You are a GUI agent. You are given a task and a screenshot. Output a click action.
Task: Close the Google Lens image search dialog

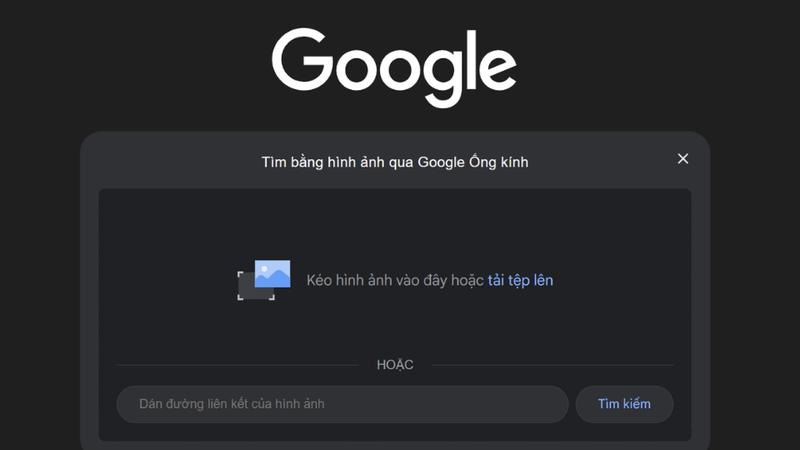[x=683, y=159]
